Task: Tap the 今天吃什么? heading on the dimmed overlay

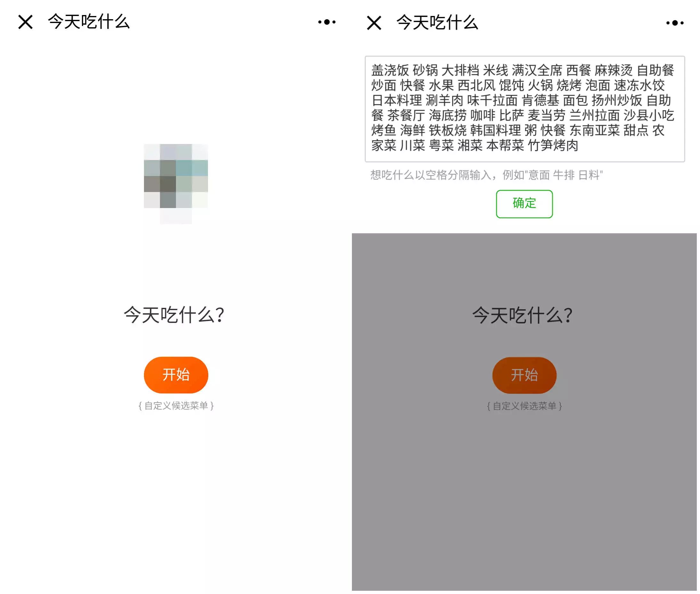Action: click(x=522, y=315)
